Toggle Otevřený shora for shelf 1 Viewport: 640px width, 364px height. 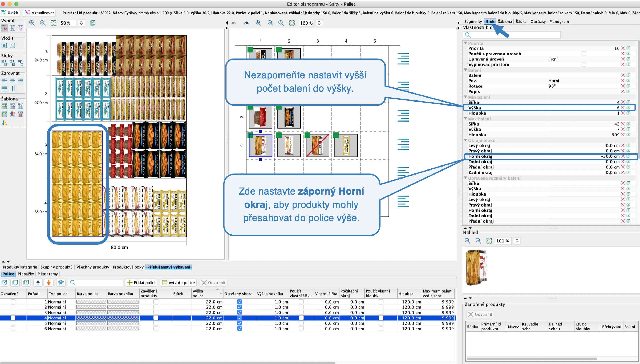click(x=240, y=302)
